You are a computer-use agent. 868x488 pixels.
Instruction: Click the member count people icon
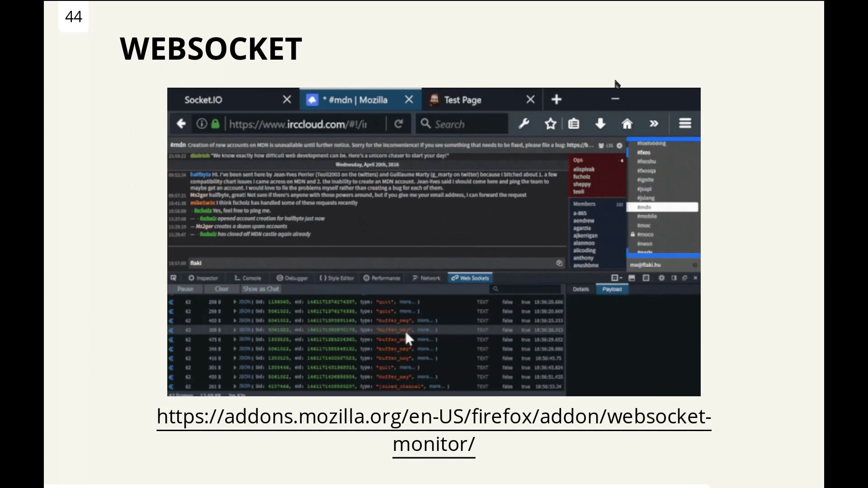601,145
